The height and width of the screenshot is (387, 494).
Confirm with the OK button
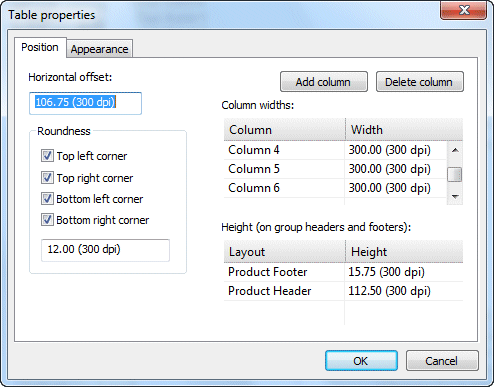pyautogui.click(x=361, y=361)
